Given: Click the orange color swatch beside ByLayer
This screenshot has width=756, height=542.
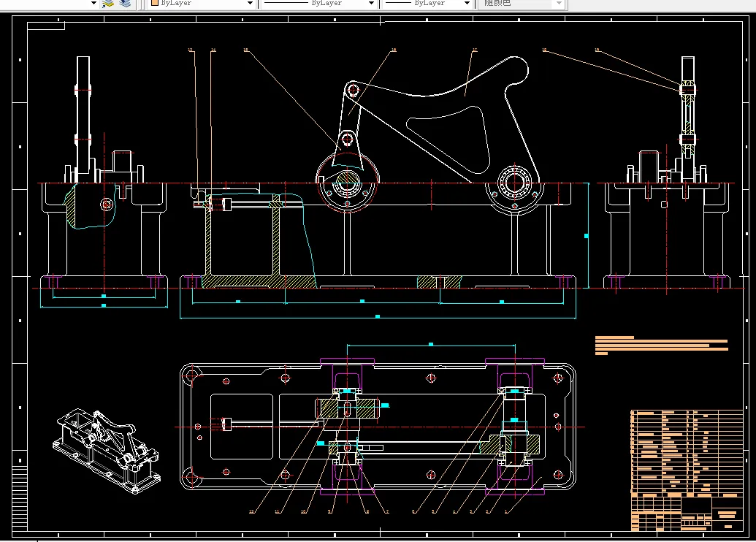Looking at the screenshot, I should pyautogui.click(x=154, y=3).
